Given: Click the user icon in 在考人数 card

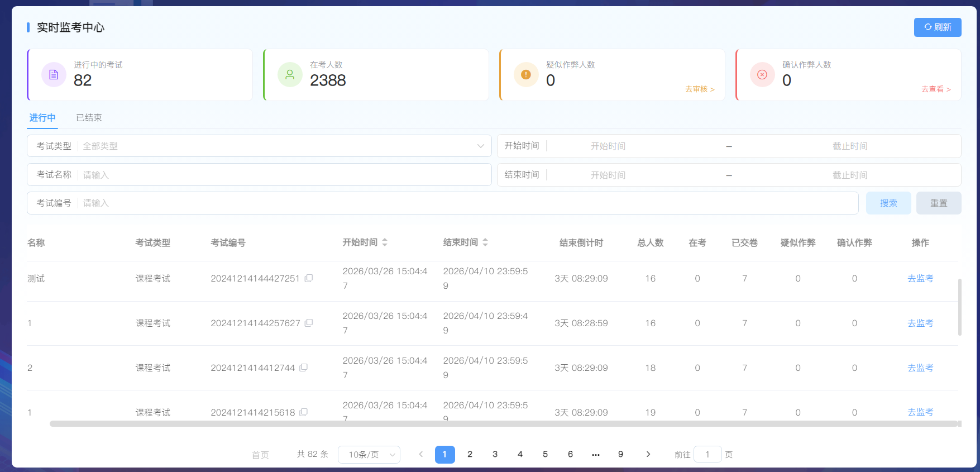Looking at the screenshot, I should point(290,75).
